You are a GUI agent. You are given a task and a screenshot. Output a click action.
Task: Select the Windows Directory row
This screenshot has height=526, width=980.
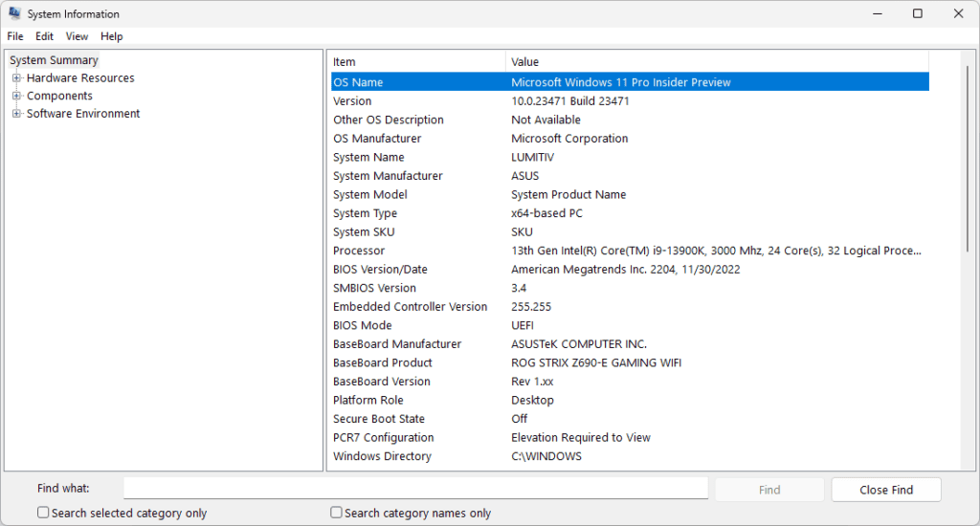630,456
